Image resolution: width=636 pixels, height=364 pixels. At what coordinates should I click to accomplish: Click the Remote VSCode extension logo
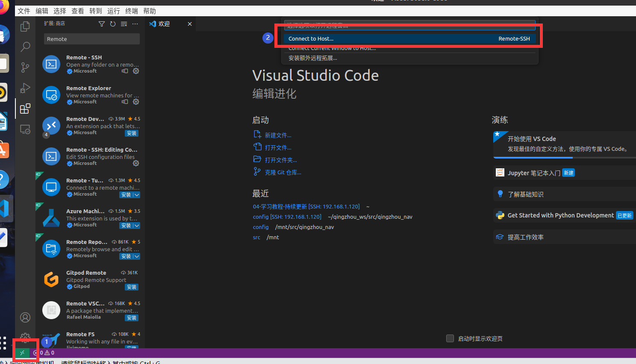(51, 310)
